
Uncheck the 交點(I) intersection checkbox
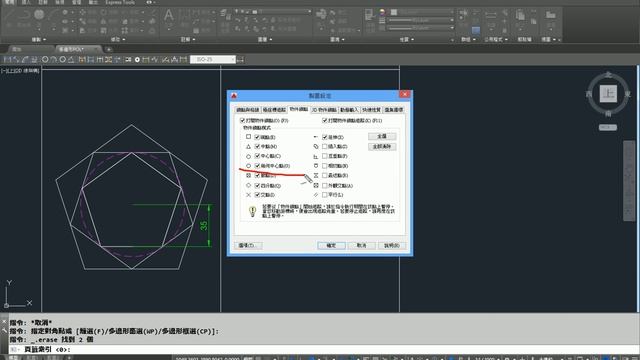[257, 195]
